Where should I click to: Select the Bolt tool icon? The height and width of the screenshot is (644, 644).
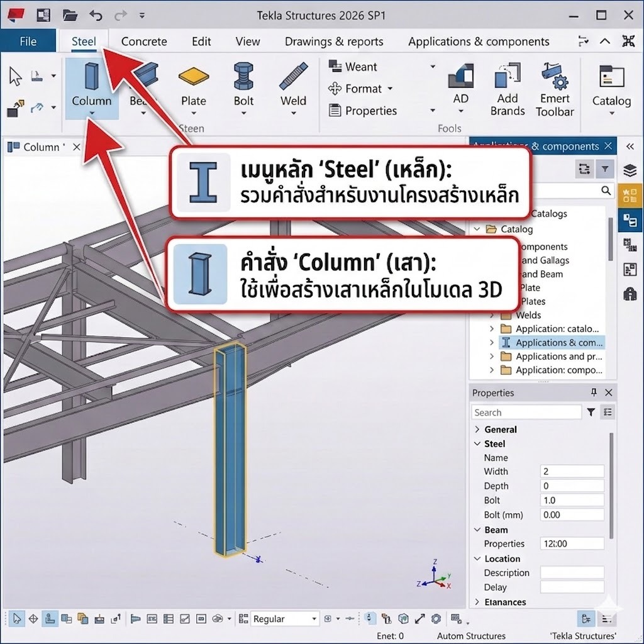coord(243,76)
